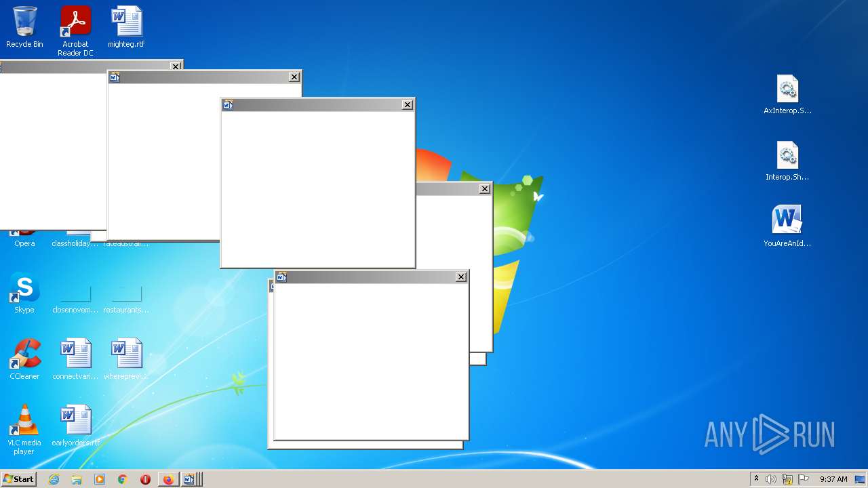Click the classholiday... desktop icon label
The height and width of the screenshot is (488, 868).
coord(75,243)
